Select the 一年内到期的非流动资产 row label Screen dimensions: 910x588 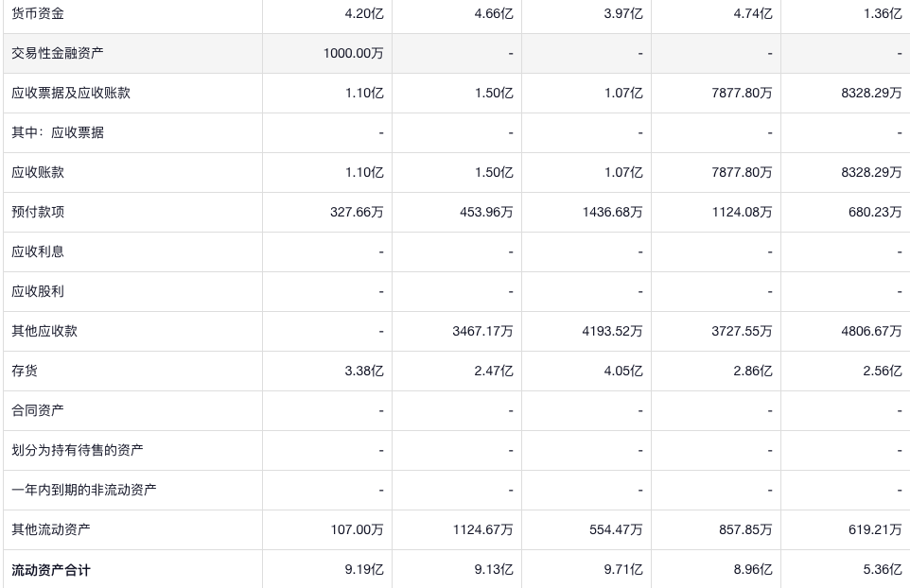point(84,490)
